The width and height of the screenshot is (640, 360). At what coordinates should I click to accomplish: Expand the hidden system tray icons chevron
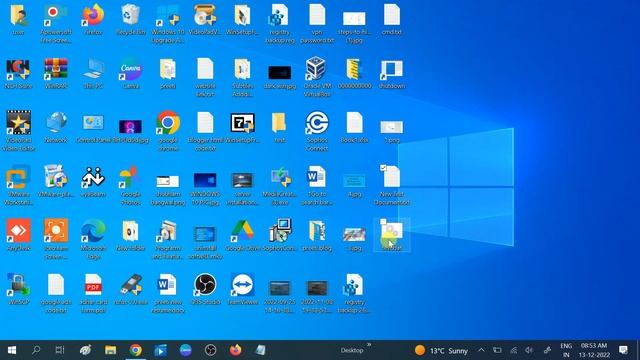click(x=481, y=350)
